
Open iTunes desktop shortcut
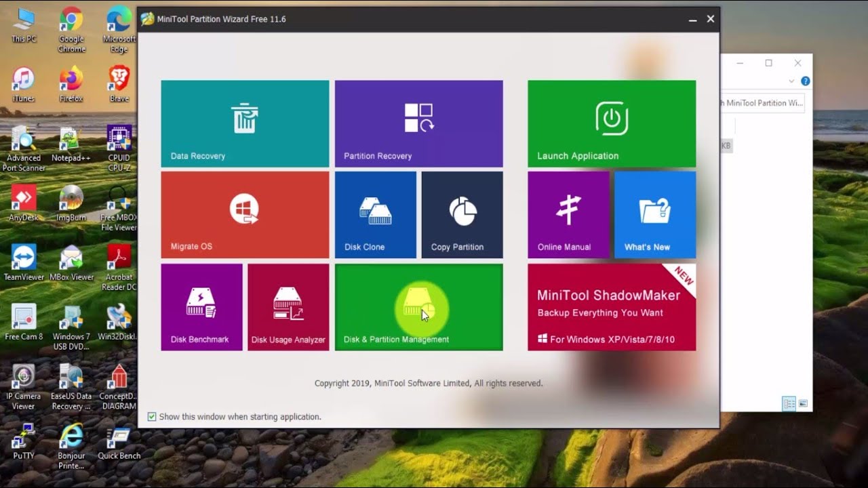point(23,85)
